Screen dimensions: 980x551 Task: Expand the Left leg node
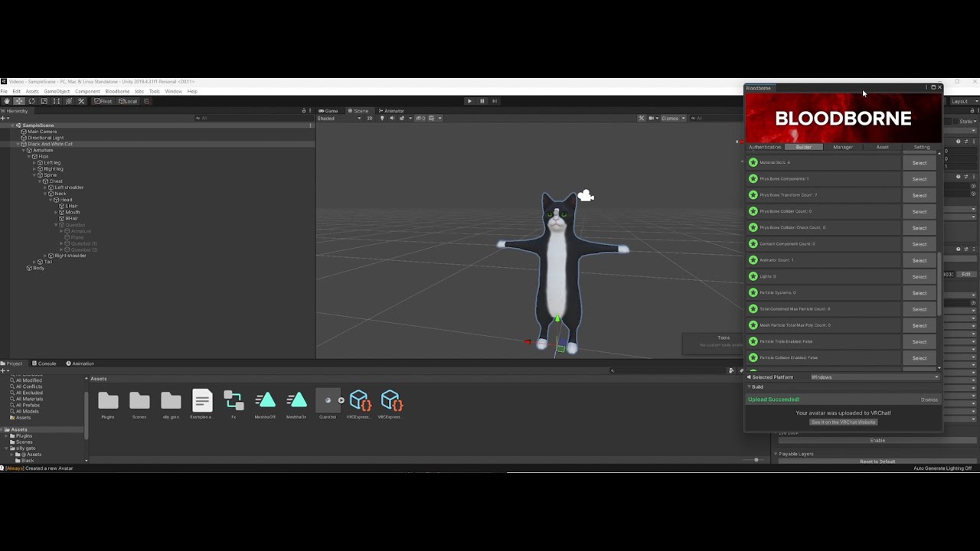point(34,162)
